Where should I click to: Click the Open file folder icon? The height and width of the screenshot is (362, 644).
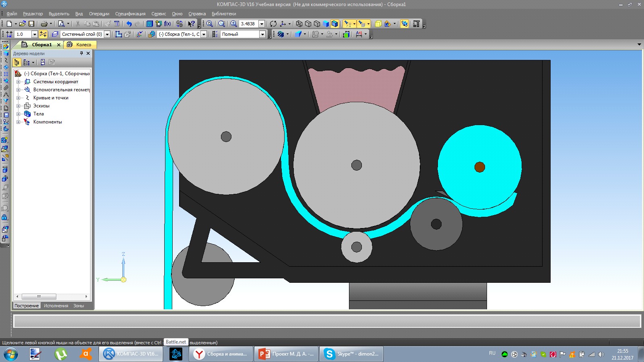tap(22, 24)
